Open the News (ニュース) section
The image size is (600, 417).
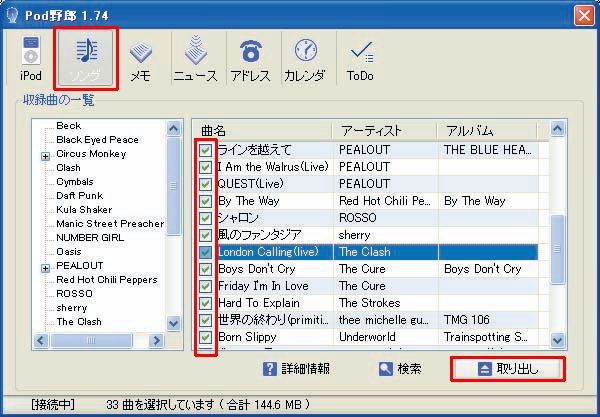(x=196, y=58)
